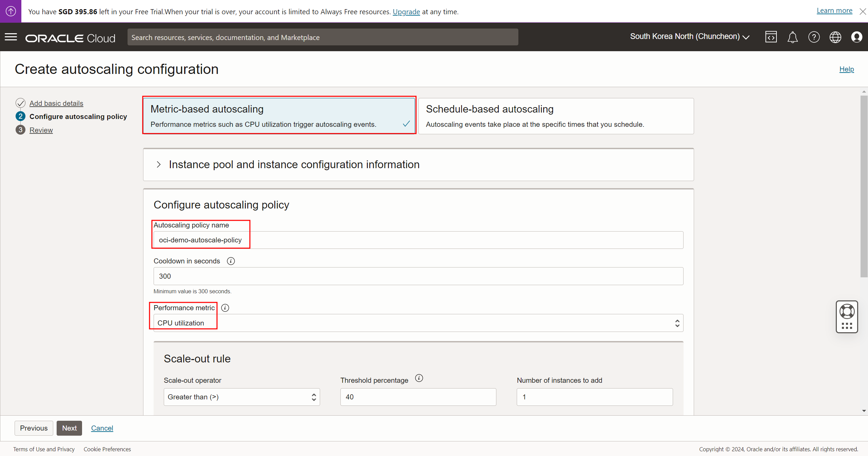Open the Performance metric dropdown

click(x=418, y=323)
